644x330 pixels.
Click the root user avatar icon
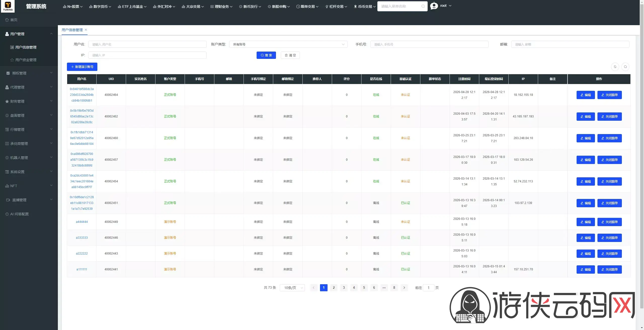click(434, 6)
